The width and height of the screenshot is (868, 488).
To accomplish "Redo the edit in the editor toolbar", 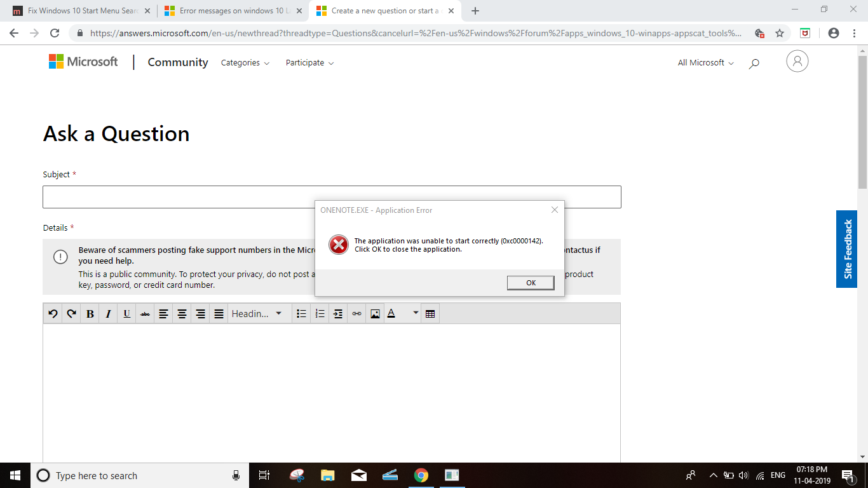I will tap(71, 313).
